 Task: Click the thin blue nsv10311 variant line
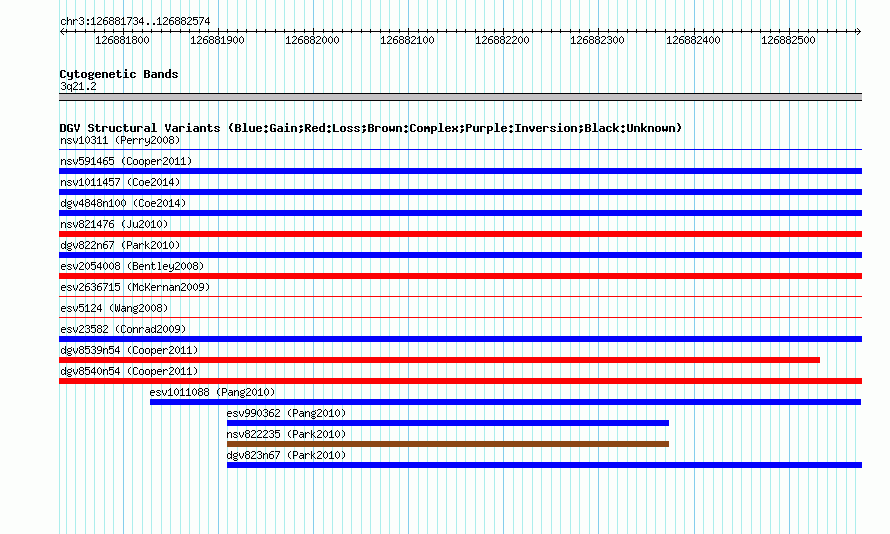(460, 150)
